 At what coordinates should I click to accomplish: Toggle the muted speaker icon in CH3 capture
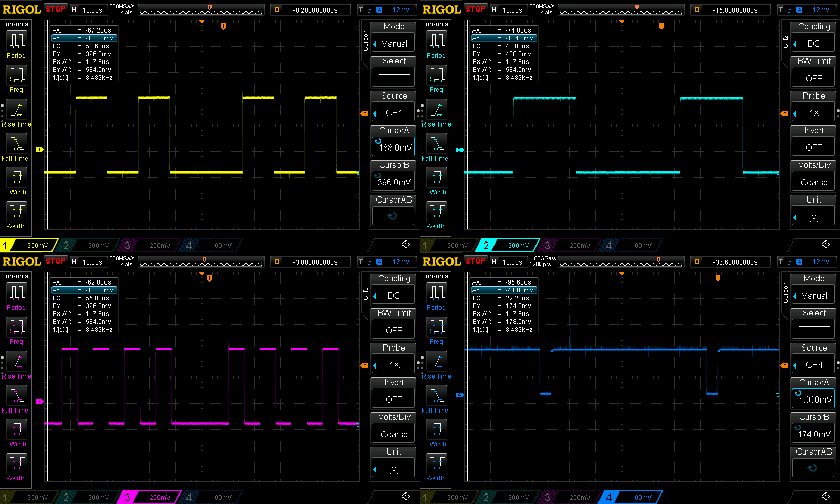click(406, 496)
